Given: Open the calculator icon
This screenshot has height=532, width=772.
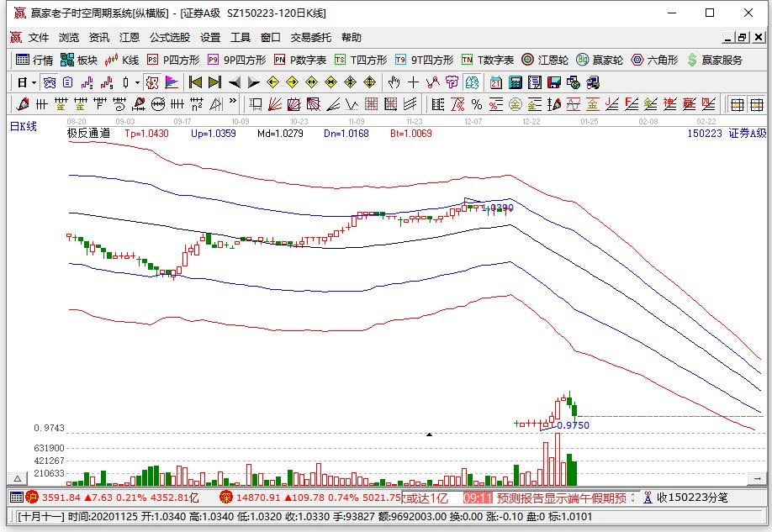Looking at the screenshot, I should coord(516,82).
